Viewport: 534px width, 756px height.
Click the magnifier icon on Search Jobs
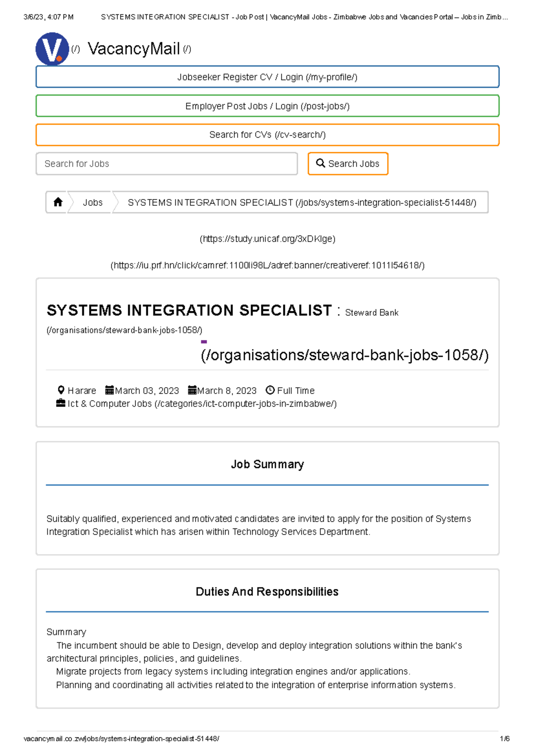coord(320,163)
